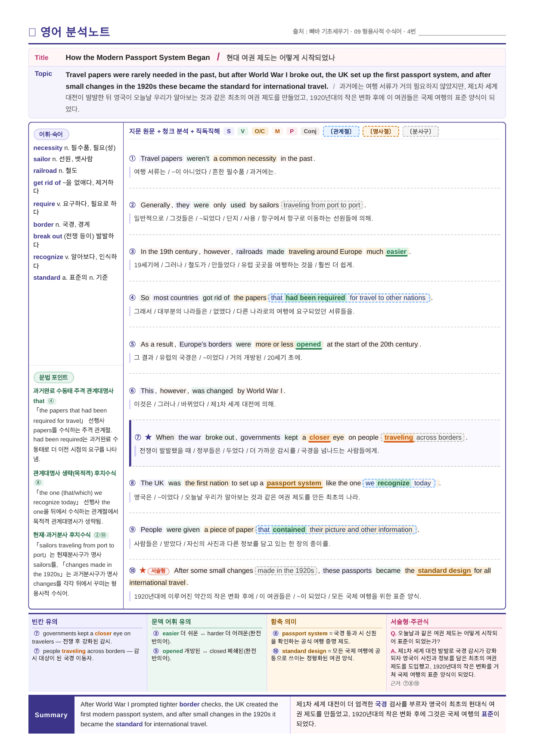The image size is (534, 756).
Task: Open the 어휘·숙어 section pill
Action: coord(51,134)
